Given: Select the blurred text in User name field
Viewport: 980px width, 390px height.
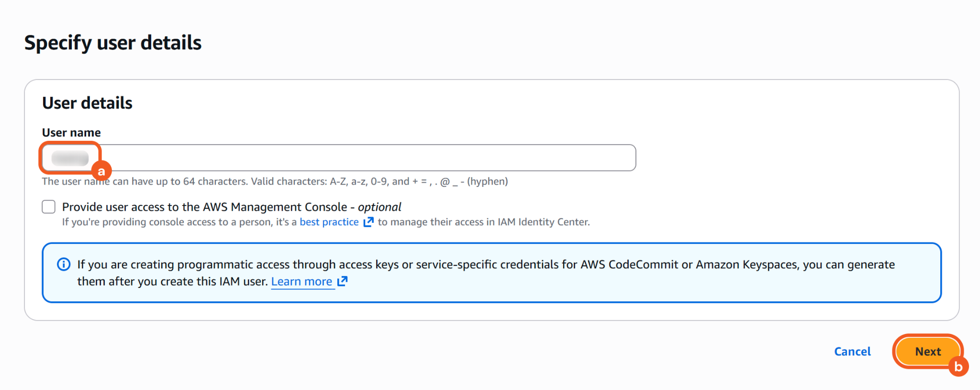Looking at the screenshot, I should (70, 158).
